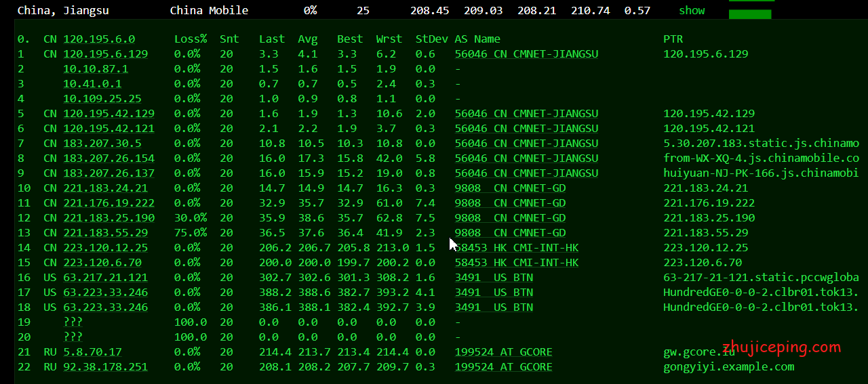This screenshot has height=384, width=868.
Task: Open the underlined 120.195.42.129 IP in hop 5
Action: [109, 114]
